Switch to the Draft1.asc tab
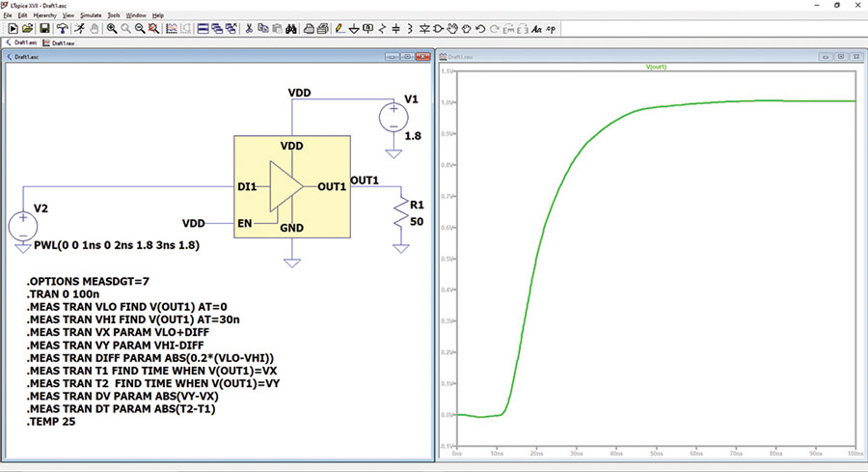 click(21, 42)
